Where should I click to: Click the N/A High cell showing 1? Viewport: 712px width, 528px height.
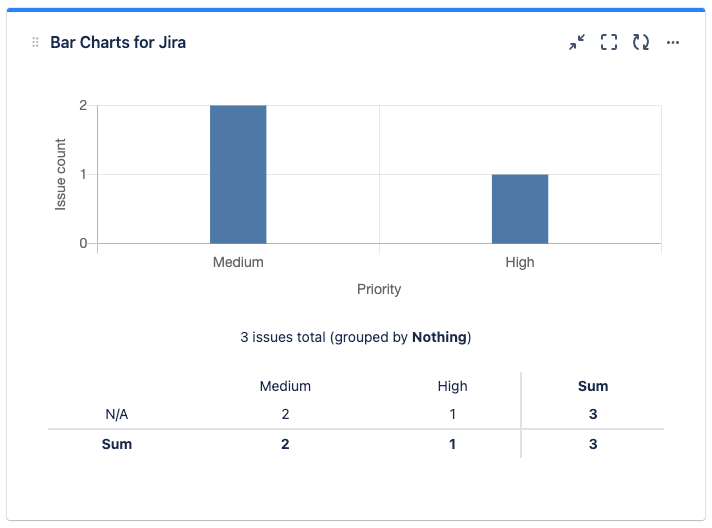452,414
